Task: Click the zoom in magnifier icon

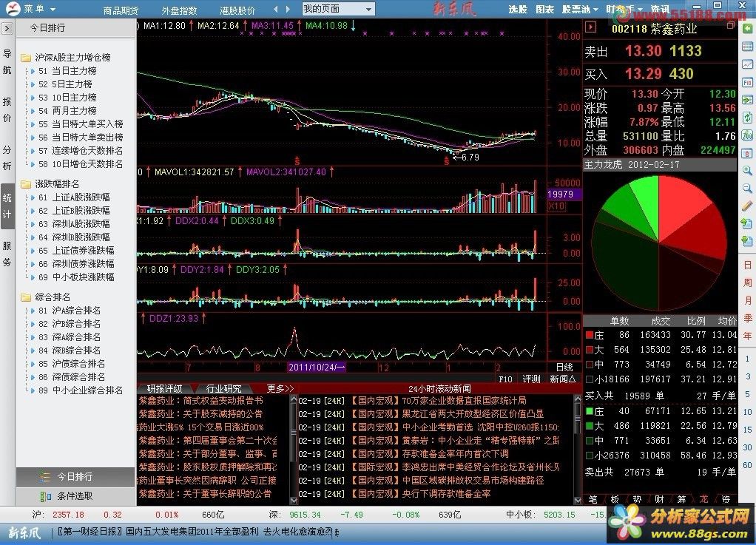Action: (x=747, y=171)
